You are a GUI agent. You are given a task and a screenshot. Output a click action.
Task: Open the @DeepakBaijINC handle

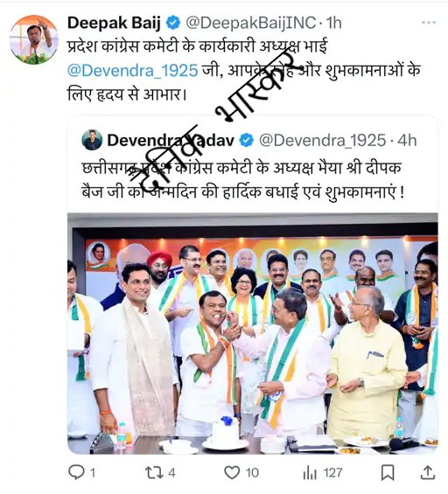[250, 23]
